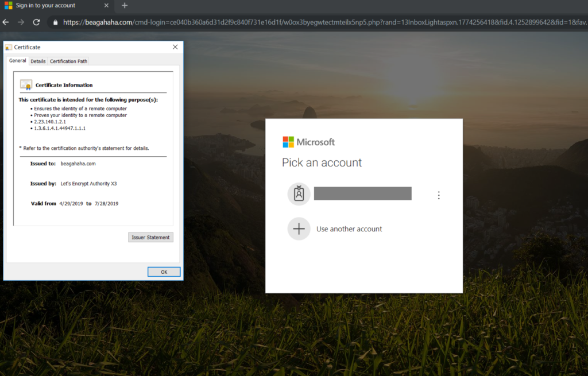Click the 'Pick an account' heading

pos(322,162)
